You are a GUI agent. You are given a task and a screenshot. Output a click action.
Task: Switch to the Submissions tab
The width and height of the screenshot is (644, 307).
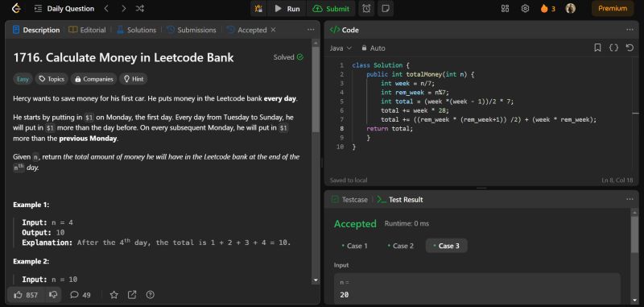[x=191, y=30]
